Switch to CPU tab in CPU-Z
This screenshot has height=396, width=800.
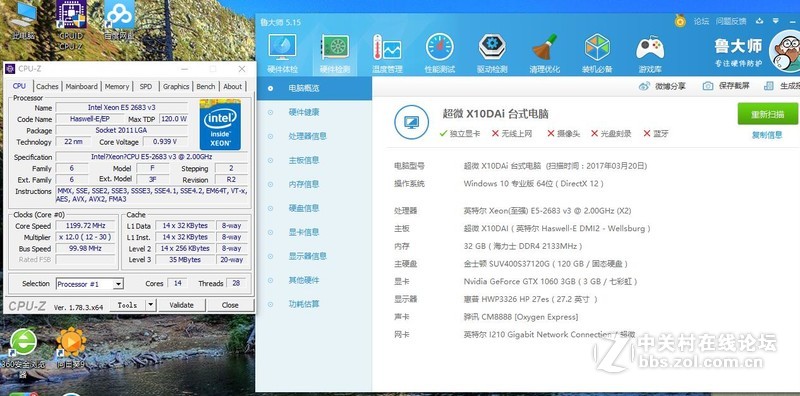point(19,86)
